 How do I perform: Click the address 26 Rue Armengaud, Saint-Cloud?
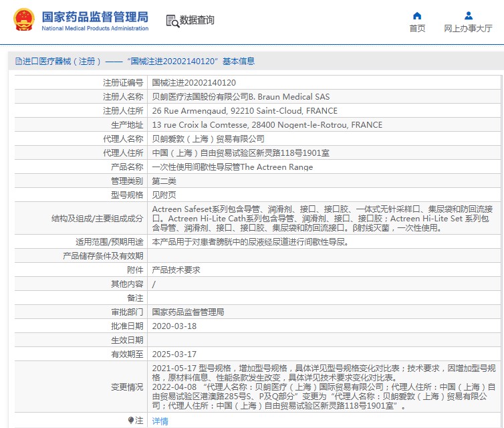pos(245,111)
